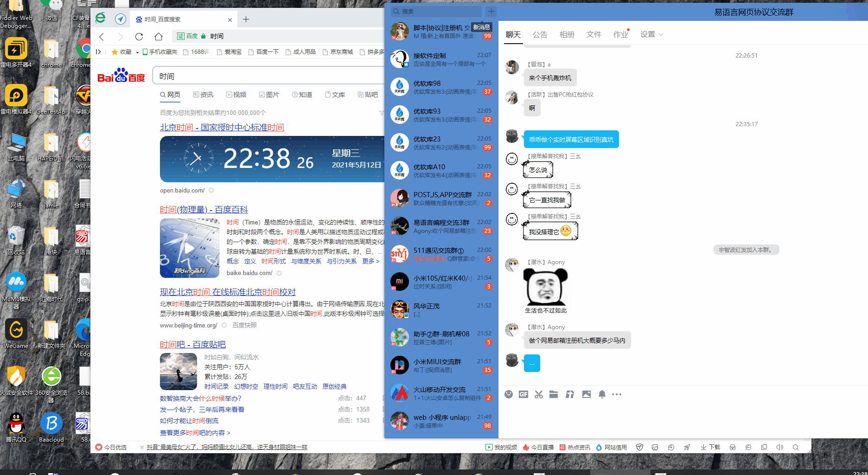Play the 秒懂百科 video thumbnail

(x=190, y=248)
